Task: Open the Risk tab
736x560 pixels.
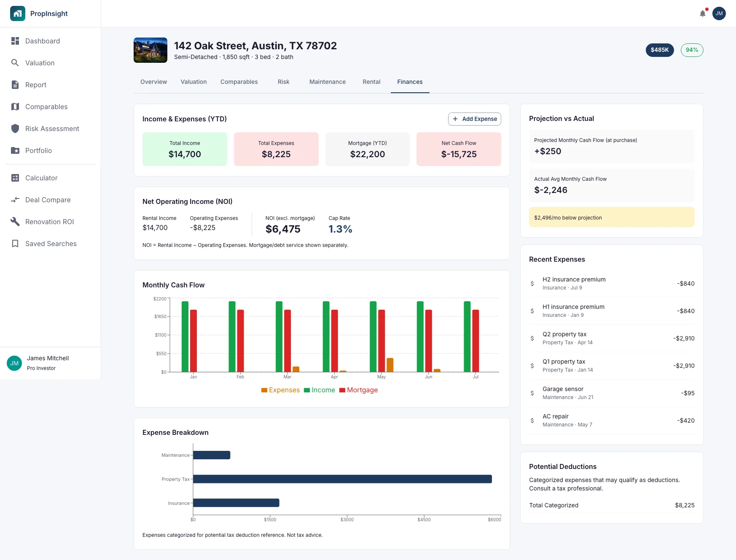Action: pyautogui.click(x=284, y=82)
